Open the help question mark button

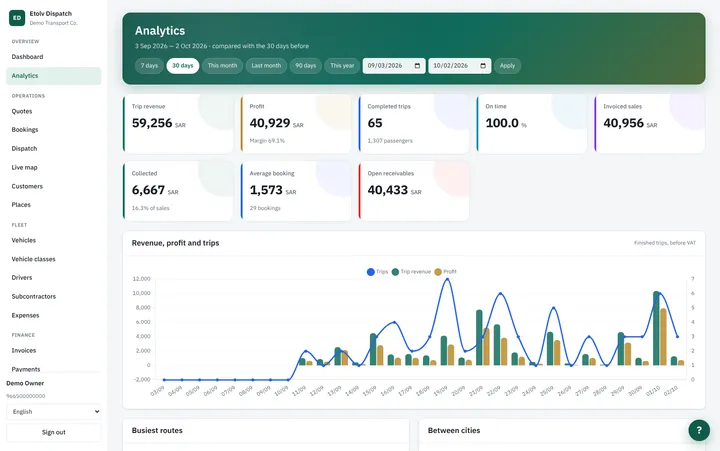coord(699,430)
